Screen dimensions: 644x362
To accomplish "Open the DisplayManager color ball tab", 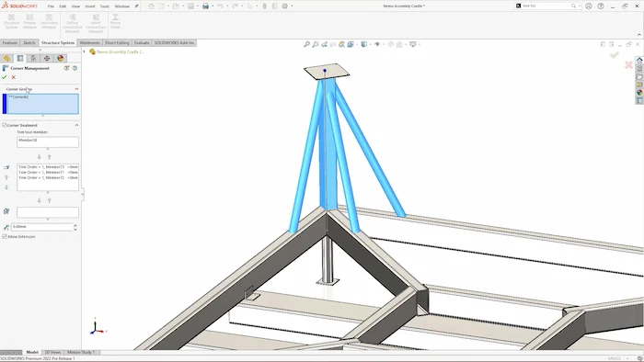I will pos(61,58).
